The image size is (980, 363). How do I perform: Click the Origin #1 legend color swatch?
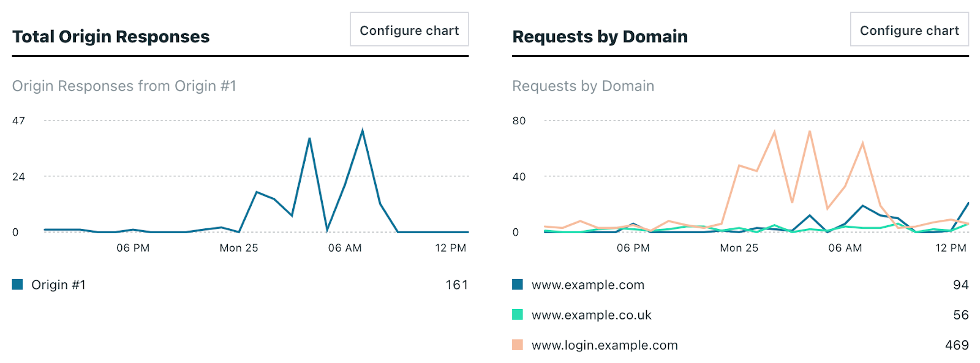(18, 284)
